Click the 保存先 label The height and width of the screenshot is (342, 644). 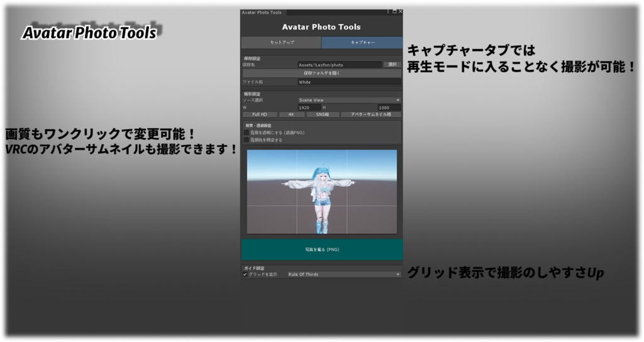click(x=249, y=65)
